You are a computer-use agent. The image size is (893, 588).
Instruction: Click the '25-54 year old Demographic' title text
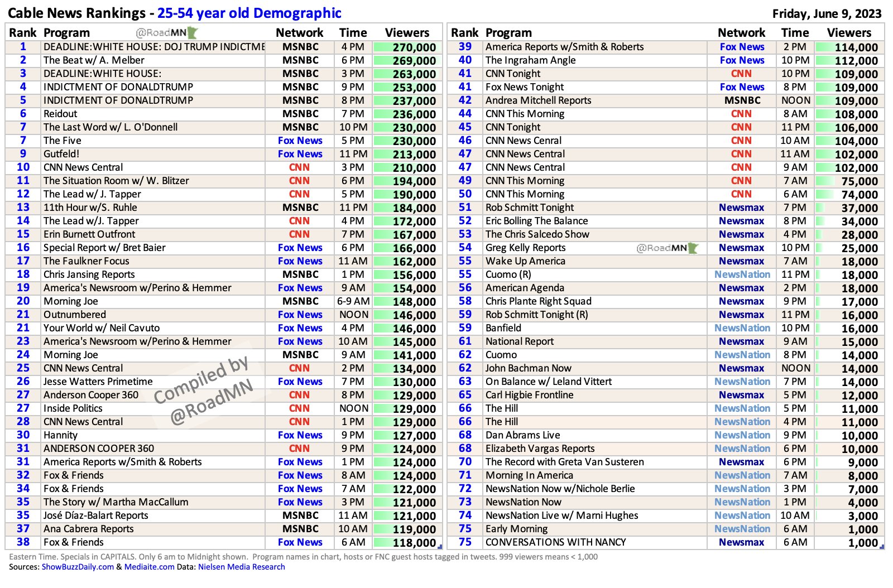(249, 13)
